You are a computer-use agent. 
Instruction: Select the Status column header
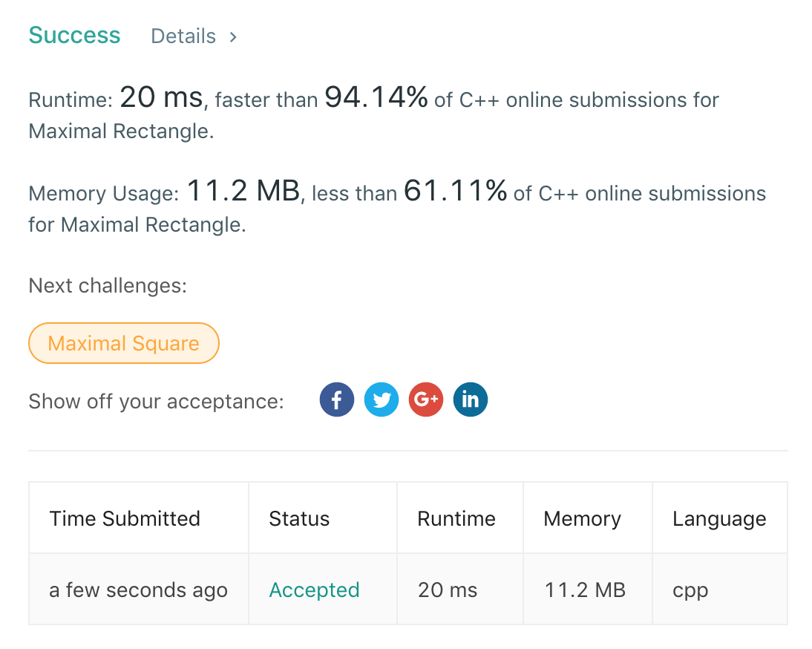click(x=299, y=518)
